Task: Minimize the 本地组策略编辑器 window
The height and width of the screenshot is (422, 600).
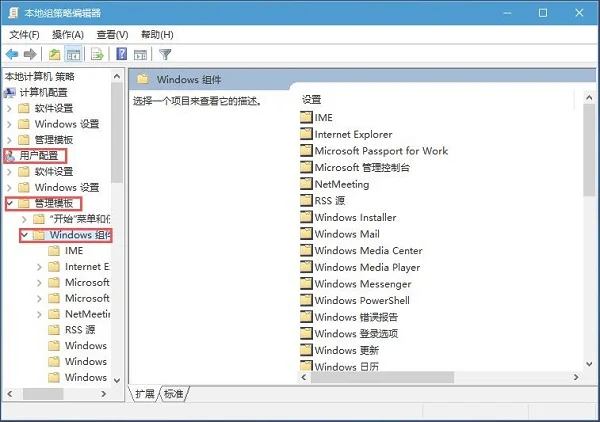Action: point(507,13)
